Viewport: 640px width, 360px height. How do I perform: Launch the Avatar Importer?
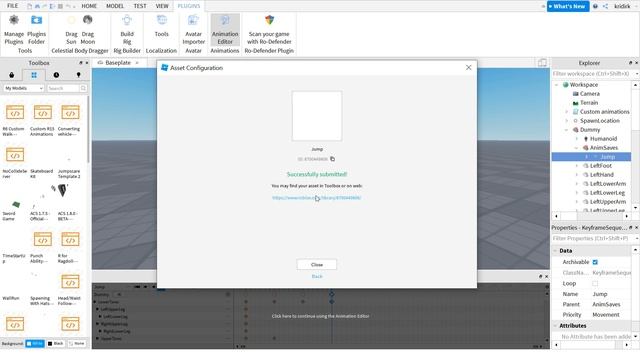coord(193,29)
